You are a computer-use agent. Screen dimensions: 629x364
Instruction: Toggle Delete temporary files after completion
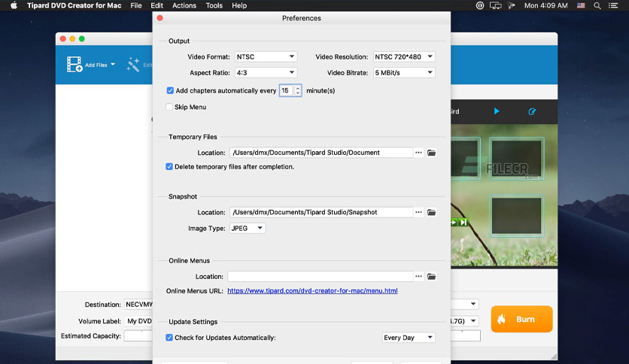click(x=169, y=167)
